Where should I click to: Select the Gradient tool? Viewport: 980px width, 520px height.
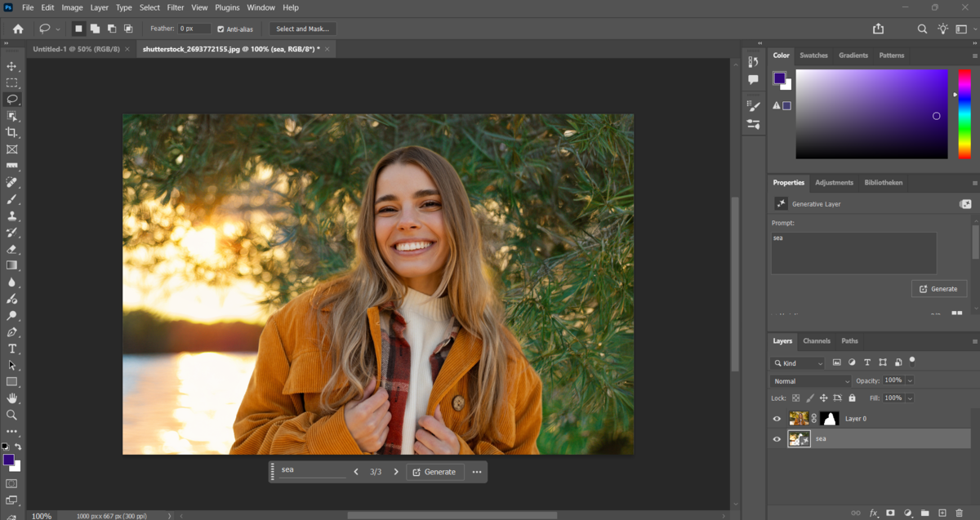point(12,265)
